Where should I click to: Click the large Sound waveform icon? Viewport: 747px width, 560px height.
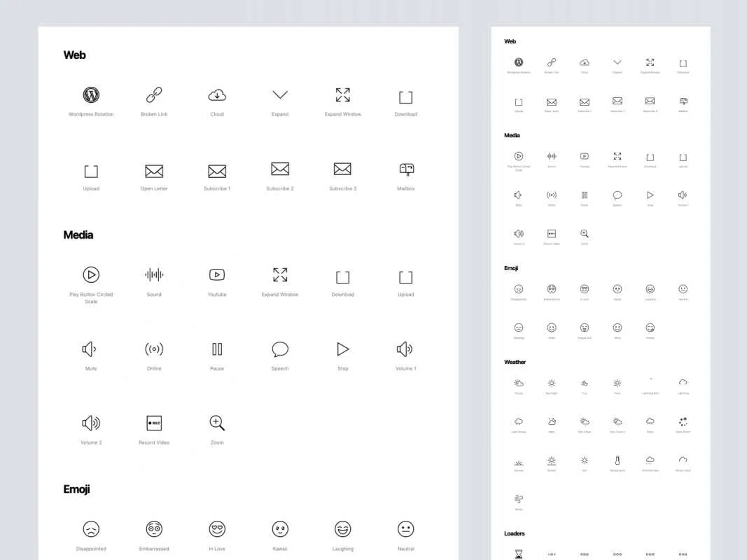click(x=154, y=275)
